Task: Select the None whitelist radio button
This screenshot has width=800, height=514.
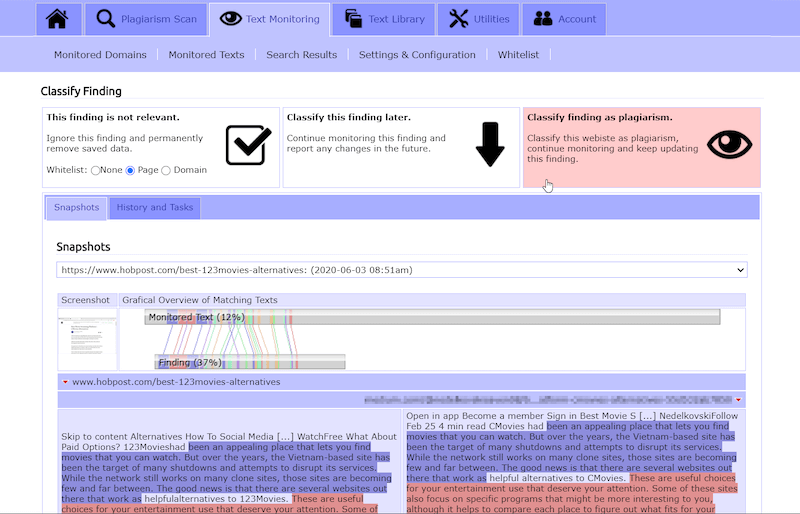Action: point(95,170)
